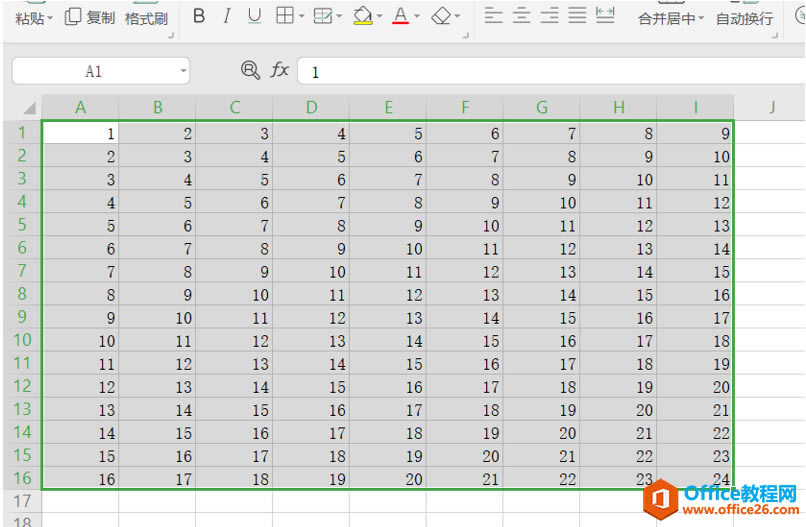Click the formula bar input showing 1
The image size is (806, 527).
click(x=552, y=71)
